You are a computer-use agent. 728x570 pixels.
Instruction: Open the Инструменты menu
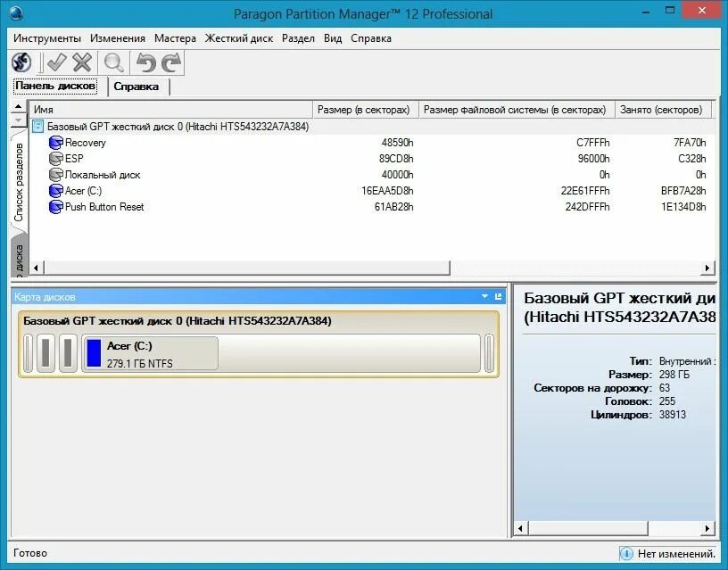(x=47, y=38)
